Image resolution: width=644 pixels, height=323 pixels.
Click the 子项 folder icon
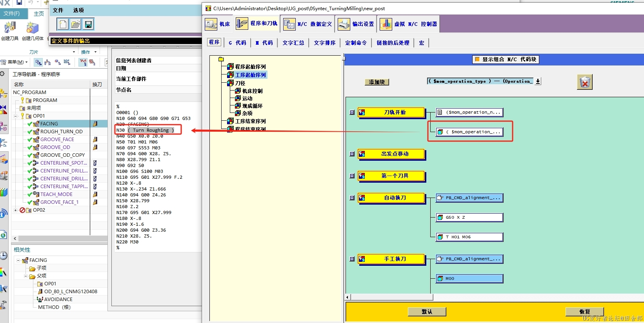[33, 268]
